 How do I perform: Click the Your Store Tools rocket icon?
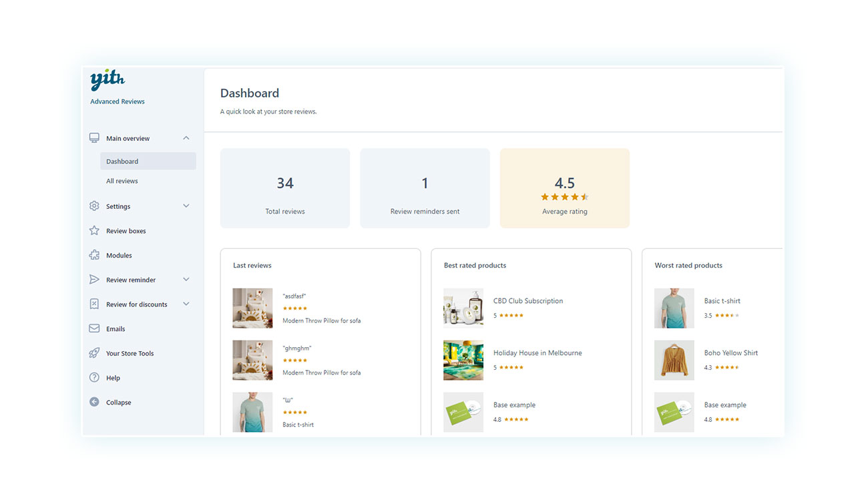(94, 353)
